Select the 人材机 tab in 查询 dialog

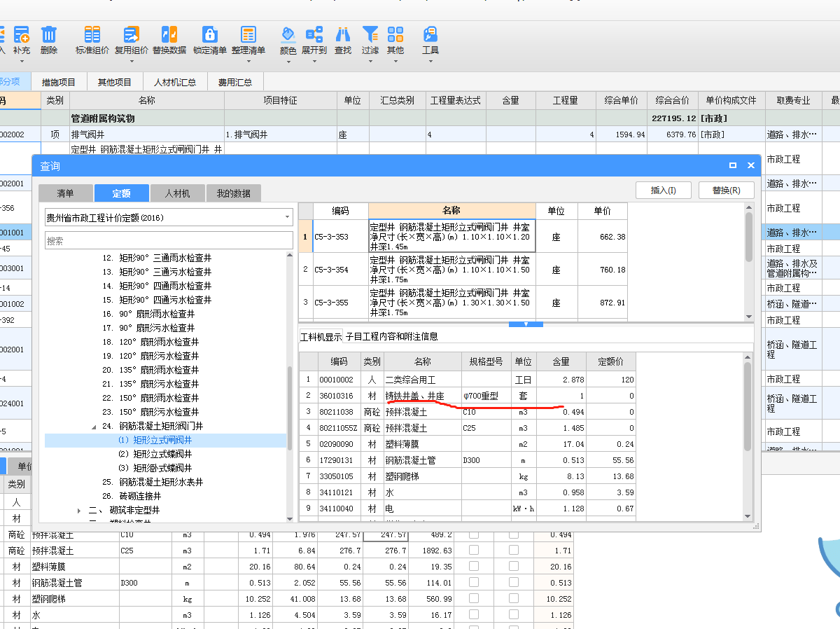tap(176, 193)
